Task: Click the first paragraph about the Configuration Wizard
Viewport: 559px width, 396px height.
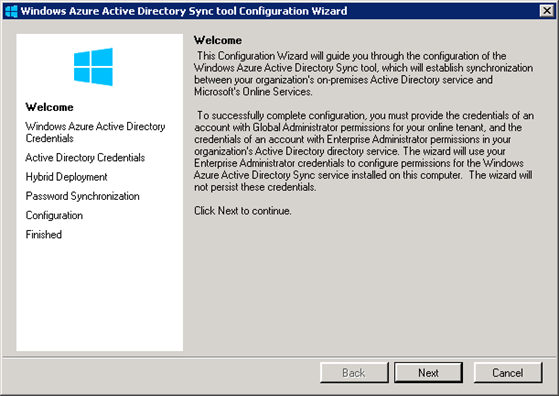Action: point(364,74)
